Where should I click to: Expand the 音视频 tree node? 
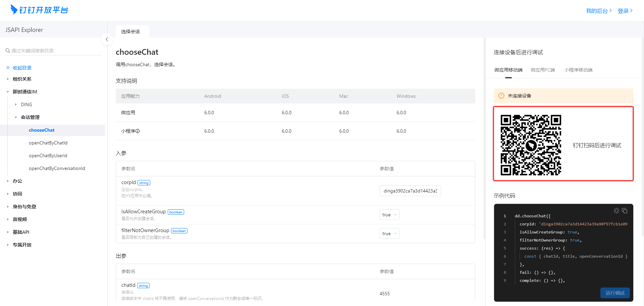(8, 219)
